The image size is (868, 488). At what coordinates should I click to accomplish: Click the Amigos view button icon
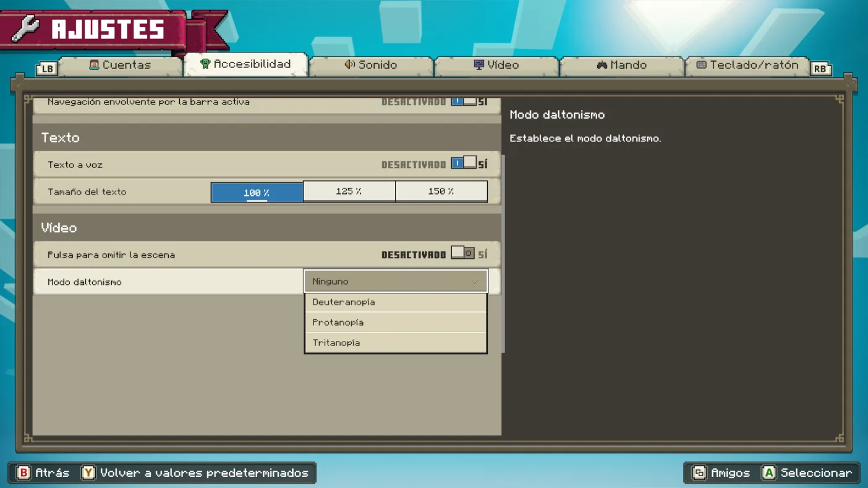point(699,473)
